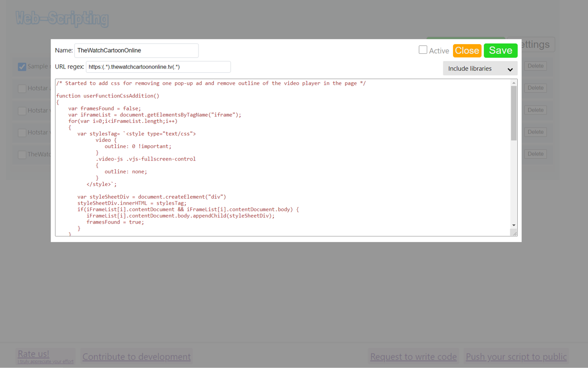The width and height of the screenshot is (588, 368).
Task: Enable the Active checkbox
Action: (423, 50)
